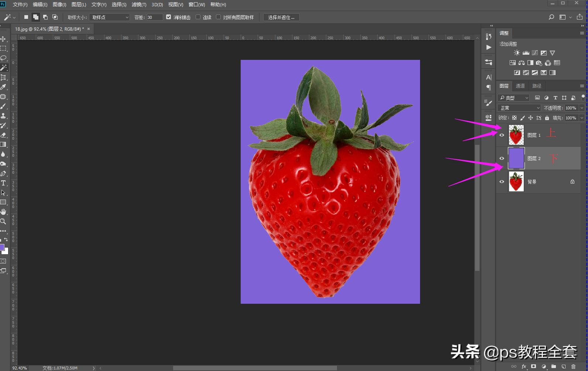Select the Lasso tool

pyautogui.click(x=3, y=58)
